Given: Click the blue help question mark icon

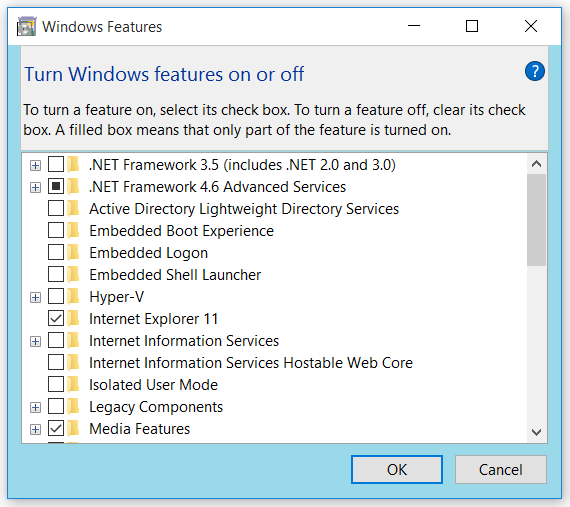Looking at the screenshot, I should tap(534, 71).
